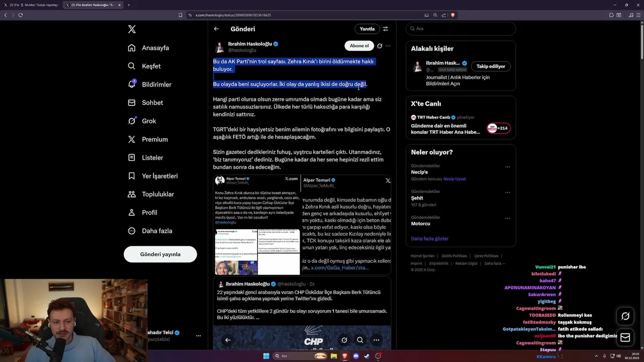Open Discord from taskbar
This screenshot has height=362, width=644.
356,356
